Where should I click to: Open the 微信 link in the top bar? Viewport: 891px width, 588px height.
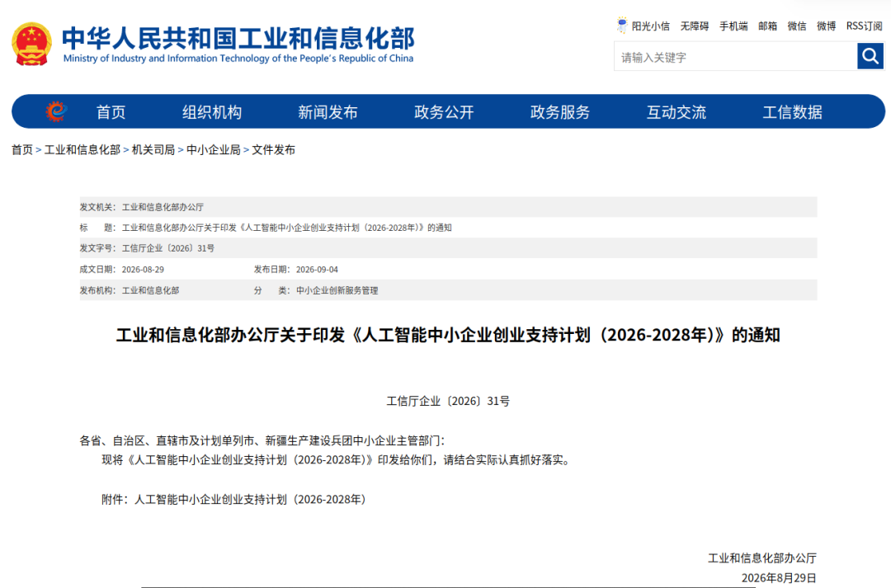pos(797,26)
